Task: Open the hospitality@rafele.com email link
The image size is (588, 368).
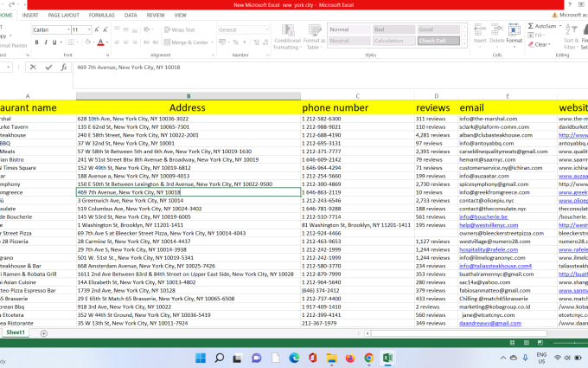Action: point(489,249)
